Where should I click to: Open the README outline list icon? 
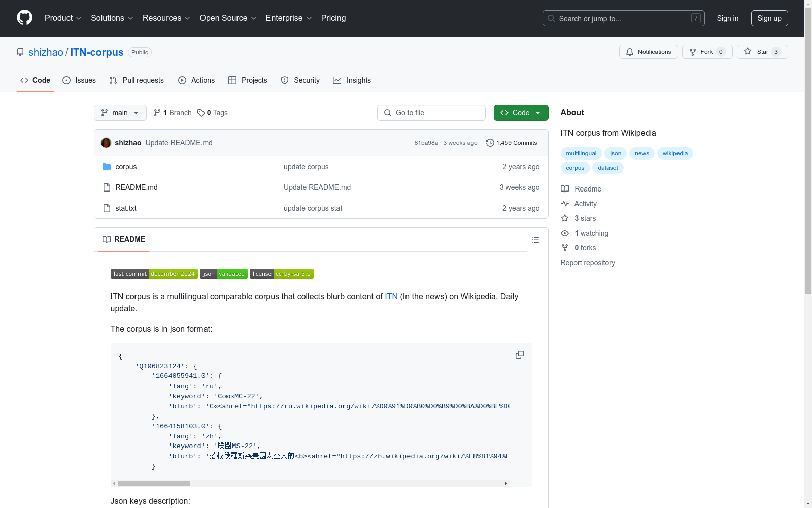[x=535, y=240]
